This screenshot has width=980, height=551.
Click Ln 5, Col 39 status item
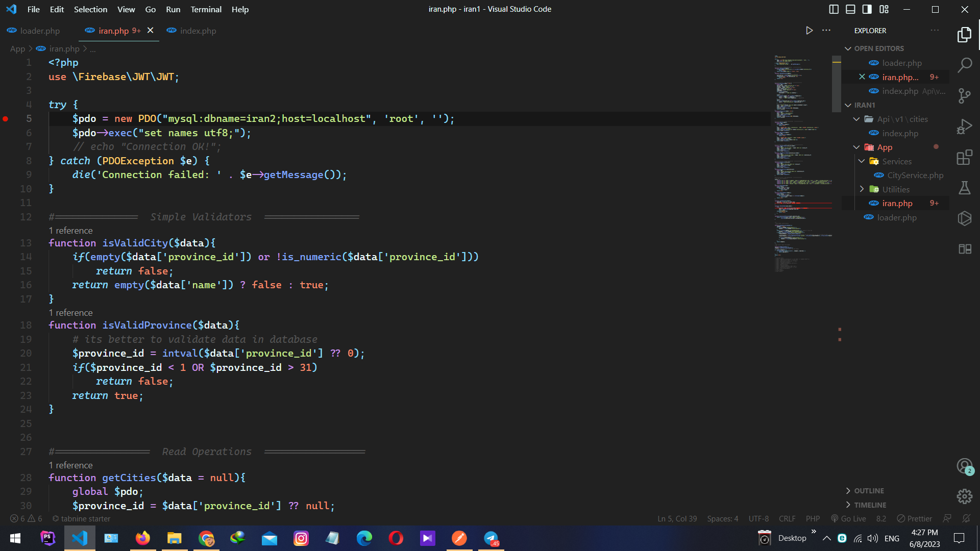coord(677,519)
